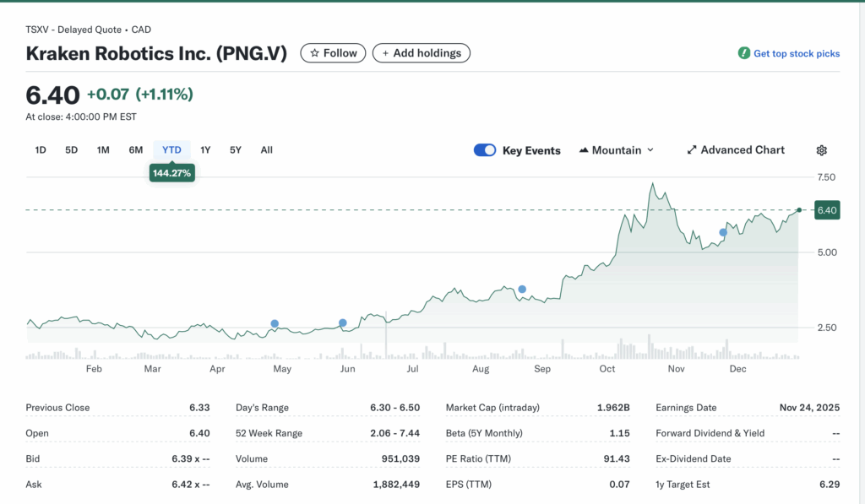This screenshot has width=865, height=504.
Task: Select the blue event marker near May
Action: point(275,323)
